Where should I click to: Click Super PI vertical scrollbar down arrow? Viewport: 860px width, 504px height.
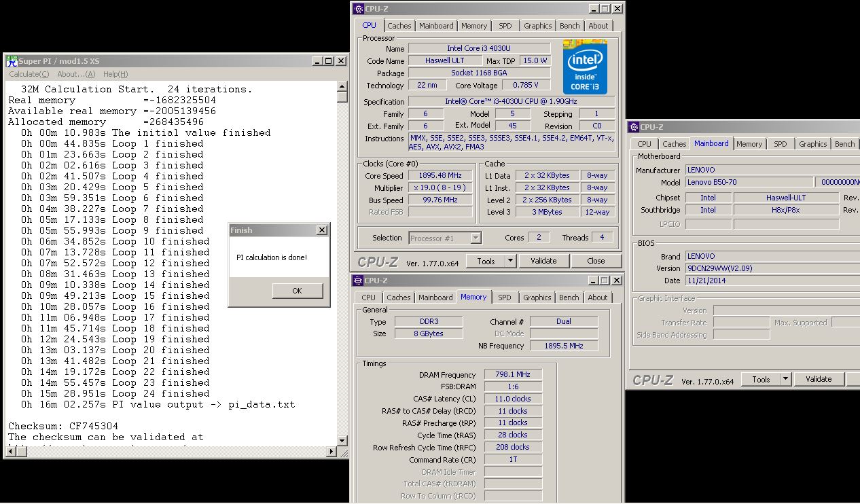pos(342,441)
